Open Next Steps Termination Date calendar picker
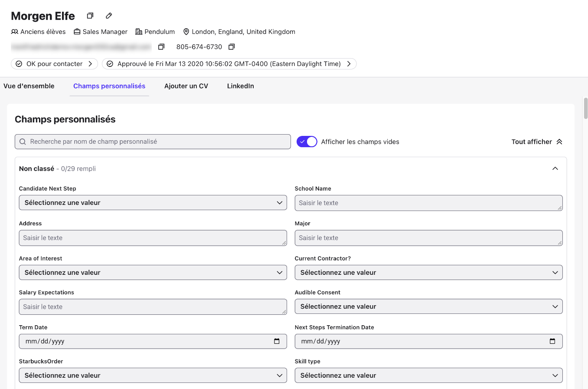This screenshot has width=588, height=389. pyautogui.click(x=552, y=341)
